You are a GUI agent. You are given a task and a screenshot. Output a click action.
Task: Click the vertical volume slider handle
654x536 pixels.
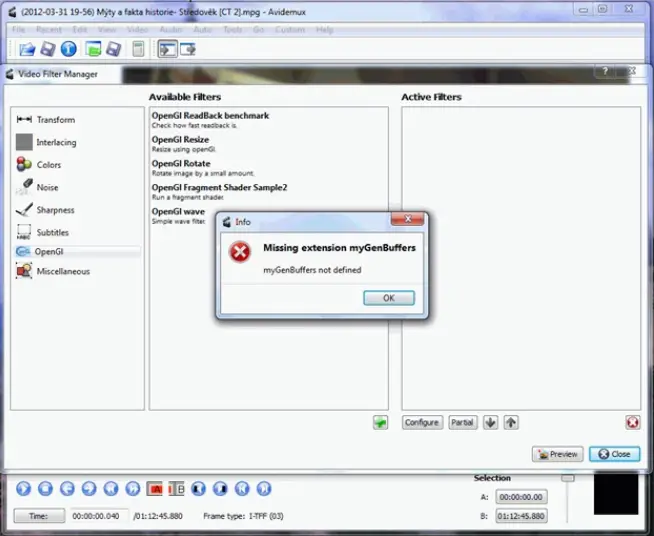click(567, 478)
